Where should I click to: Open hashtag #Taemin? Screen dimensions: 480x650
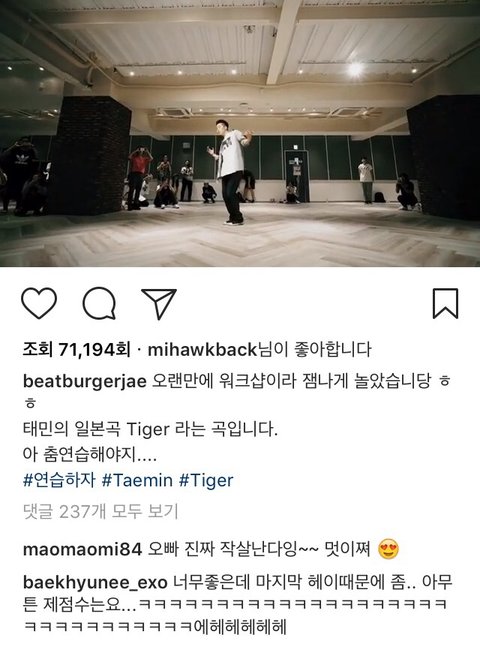pos(137,480)
